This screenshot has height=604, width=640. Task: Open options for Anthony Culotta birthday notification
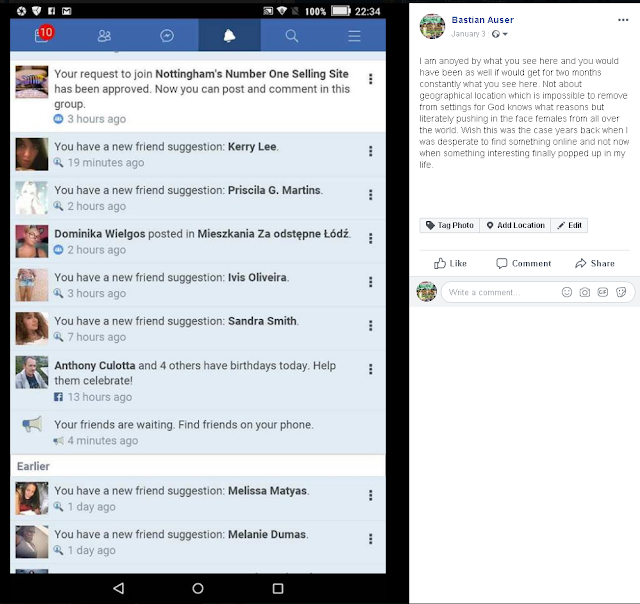(x=371, y=369)
